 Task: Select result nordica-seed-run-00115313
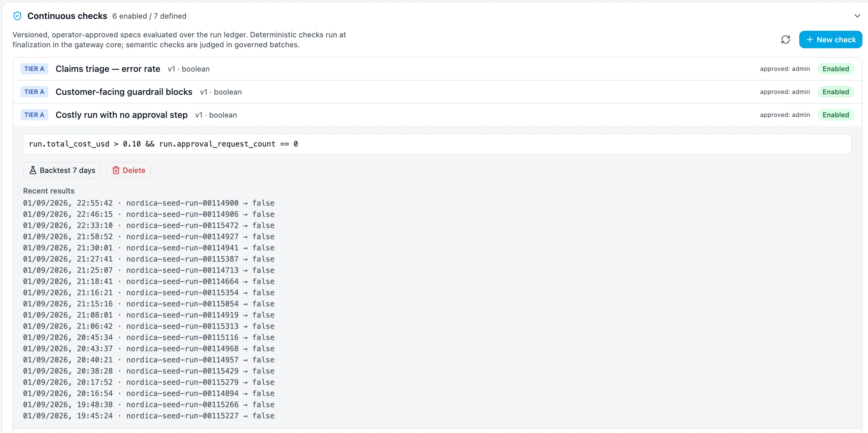149,326
